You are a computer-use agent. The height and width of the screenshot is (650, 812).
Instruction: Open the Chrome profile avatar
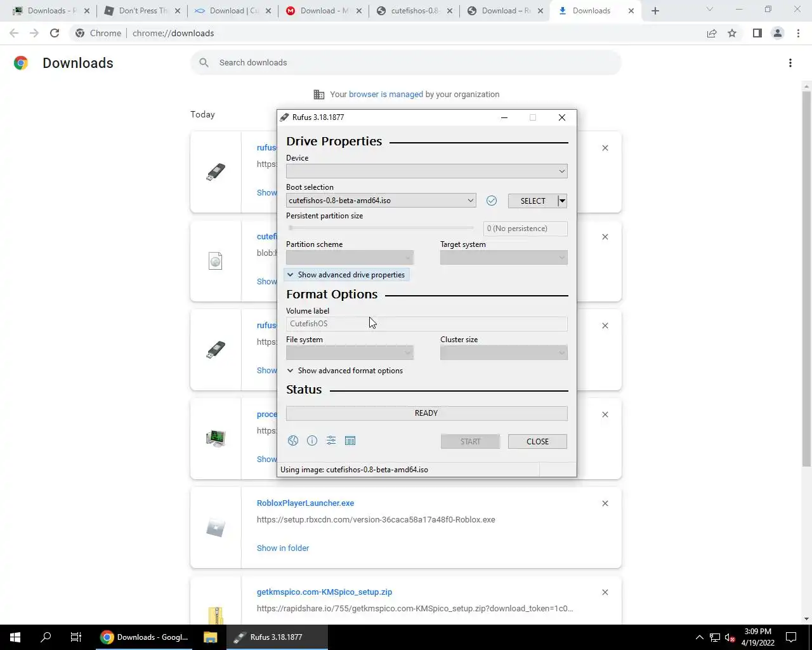(777, 33)
